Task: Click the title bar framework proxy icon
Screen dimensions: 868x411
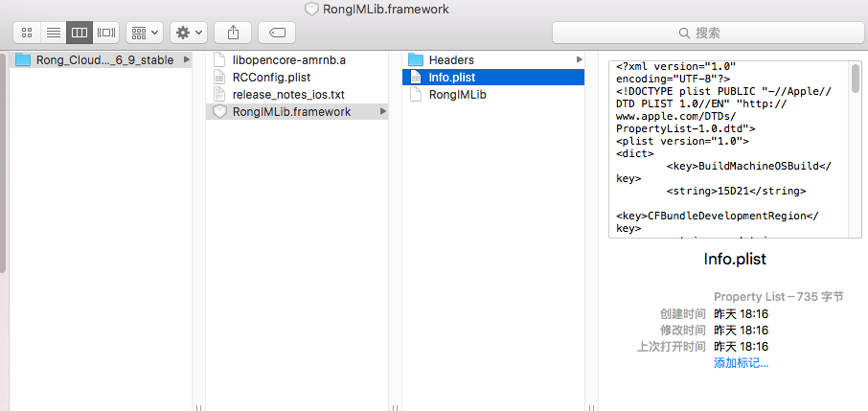Action: click(x=311, y=9)
